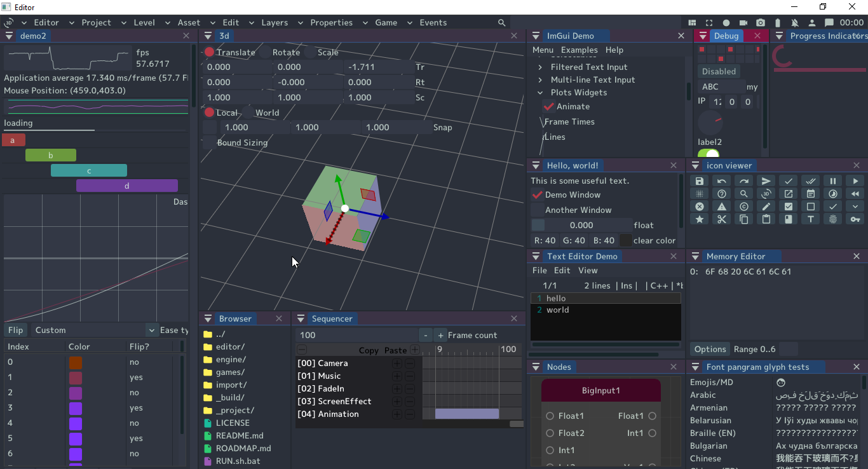Image resolution: width=868 pixels, height=469 pixels.
Task: Open the Events menu
Action: click(x=433, y=22)
